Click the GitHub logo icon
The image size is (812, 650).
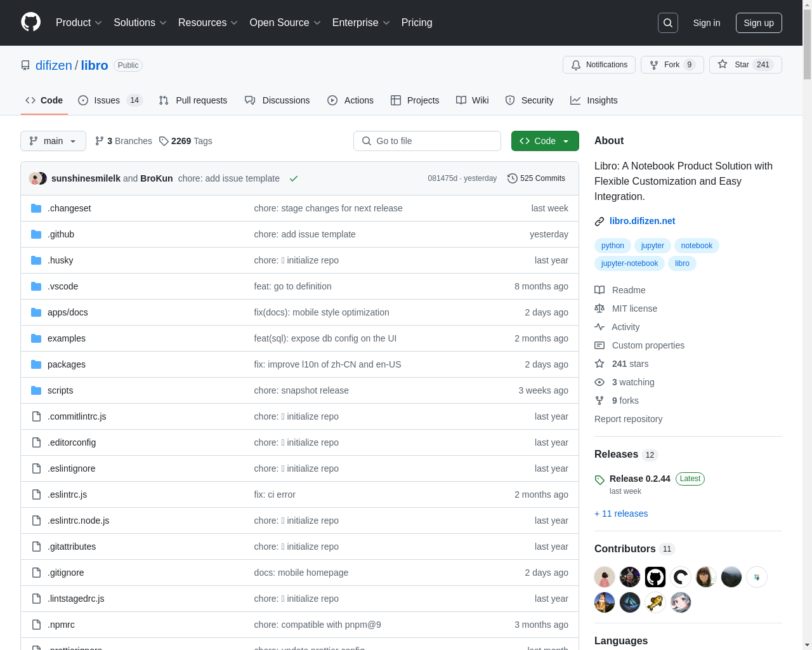[x=30, y=22]
